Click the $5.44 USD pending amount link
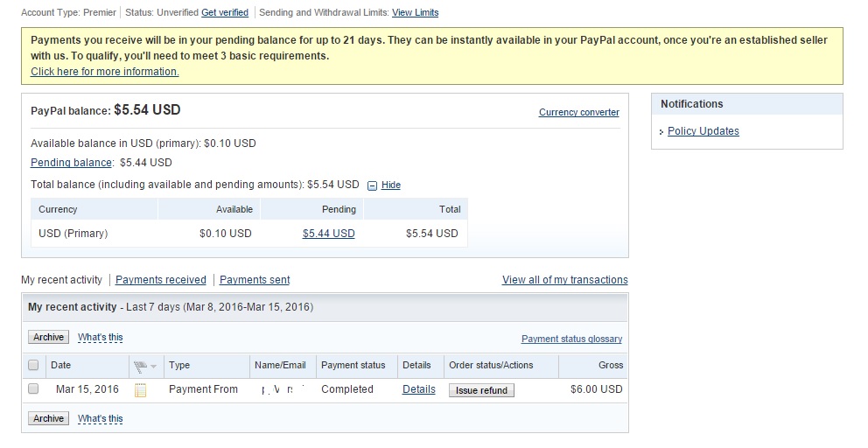The image size is (868, 448). click(328, 234)
